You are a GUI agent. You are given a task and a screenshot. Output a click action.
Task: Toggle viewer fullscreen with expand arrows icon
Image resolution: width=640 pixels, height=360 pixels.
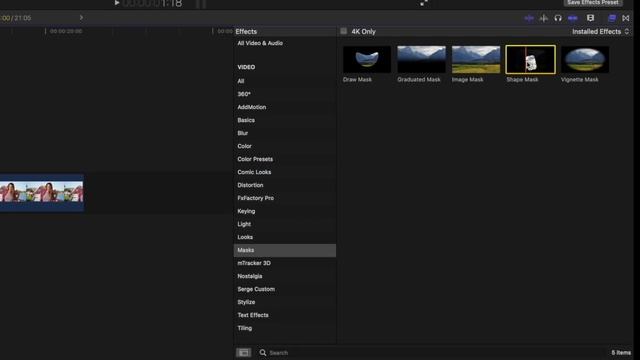(x=424, y=3)
